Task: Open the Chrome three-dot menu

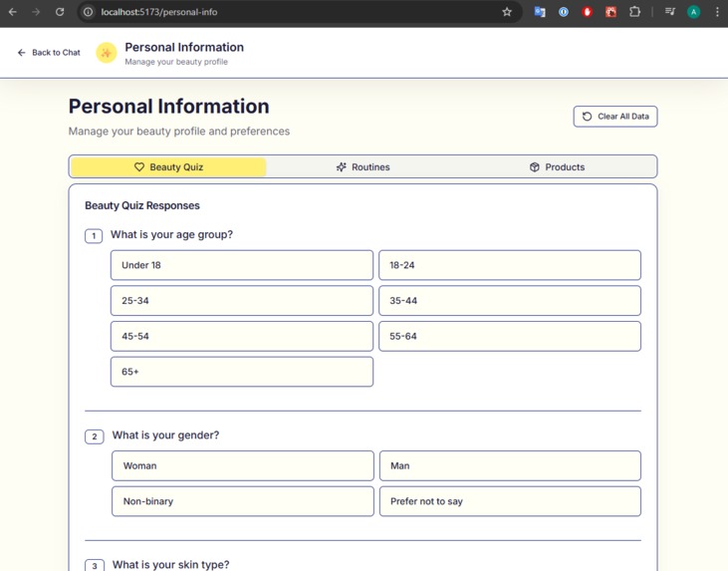Action: click(x=717, y=12)
